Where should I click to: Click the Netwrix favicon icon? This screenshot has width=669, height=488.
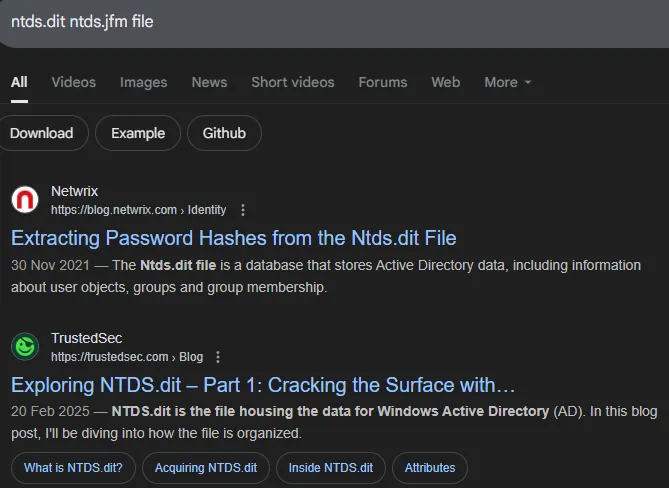pyautogui.click(x=25, y=199)
